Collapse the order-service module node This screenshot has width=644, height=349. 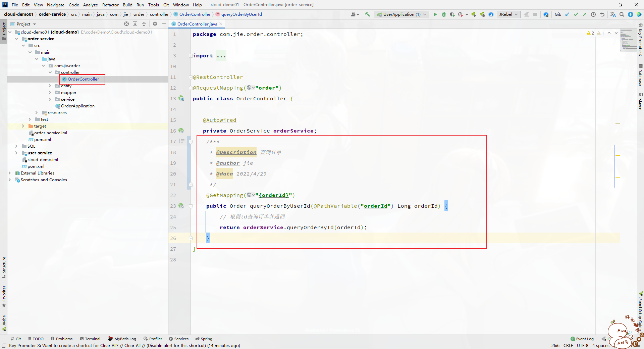[16, 39]
